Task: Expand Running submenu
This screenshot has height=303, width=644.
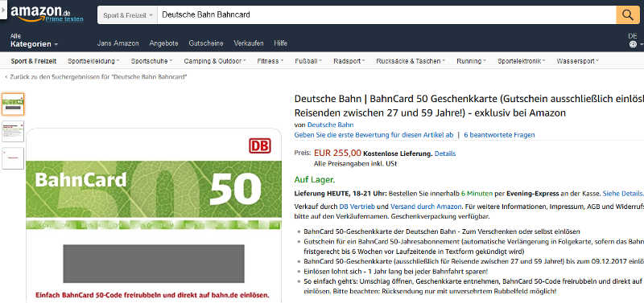Action: pyautogui.click(x=471, y=61)
